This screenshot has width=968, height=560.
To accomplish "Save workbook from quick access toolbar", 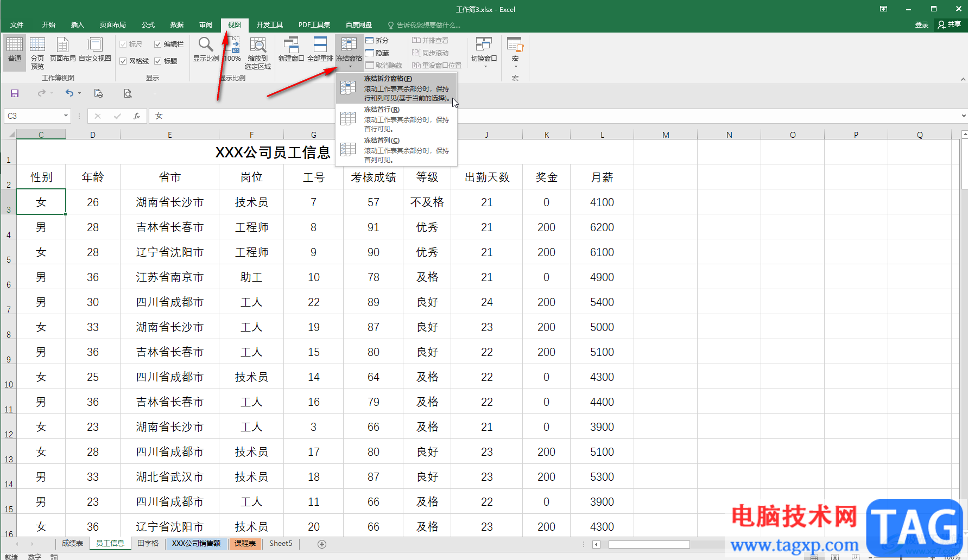I will pyautogui.click(x=15, y=93).
